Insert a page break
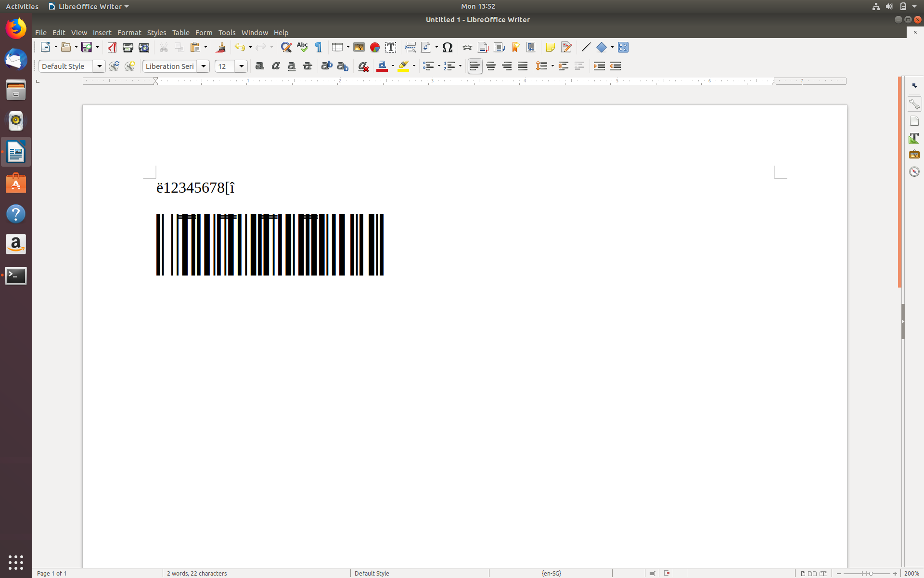924x578 pixels. [x=410, y=47]
